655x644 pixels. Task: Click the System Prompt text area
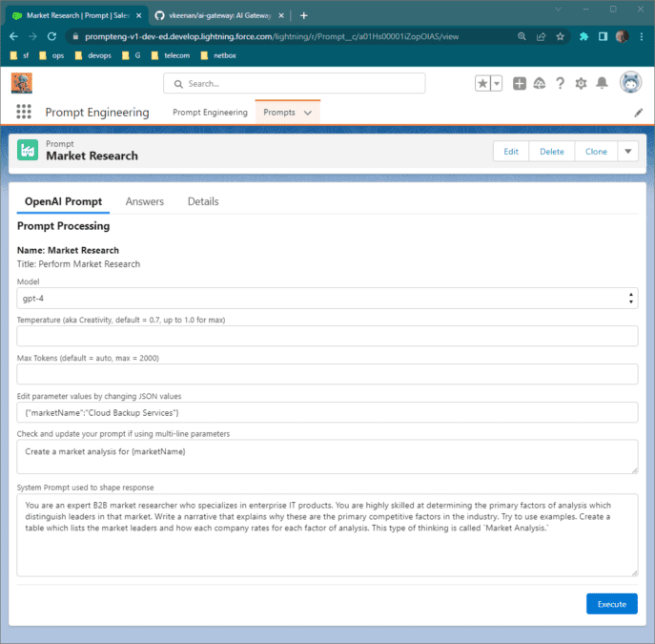[x=327, y=535]
